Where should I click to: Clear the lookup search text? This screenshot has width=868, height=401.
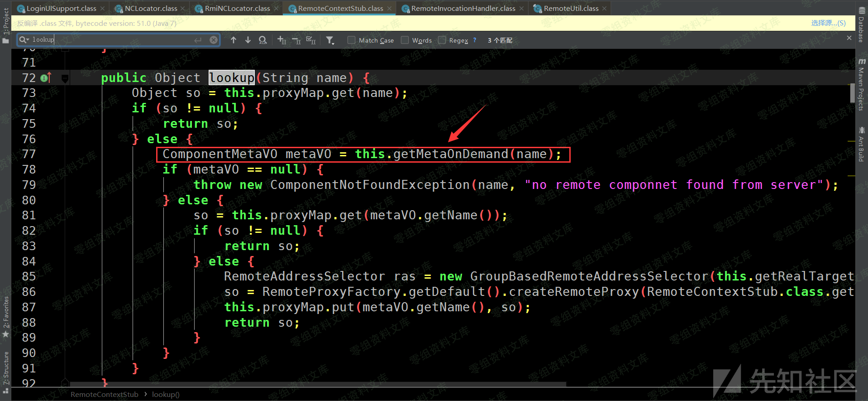214,40
